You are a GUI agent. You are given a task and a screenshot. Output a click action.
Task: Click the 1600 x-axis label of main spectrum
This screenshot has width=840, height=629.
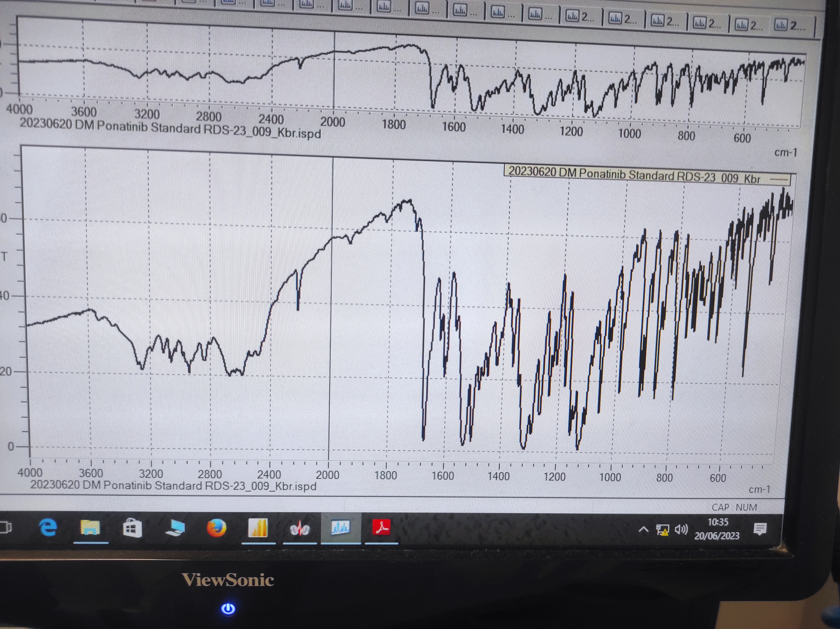tap(442, 476)
